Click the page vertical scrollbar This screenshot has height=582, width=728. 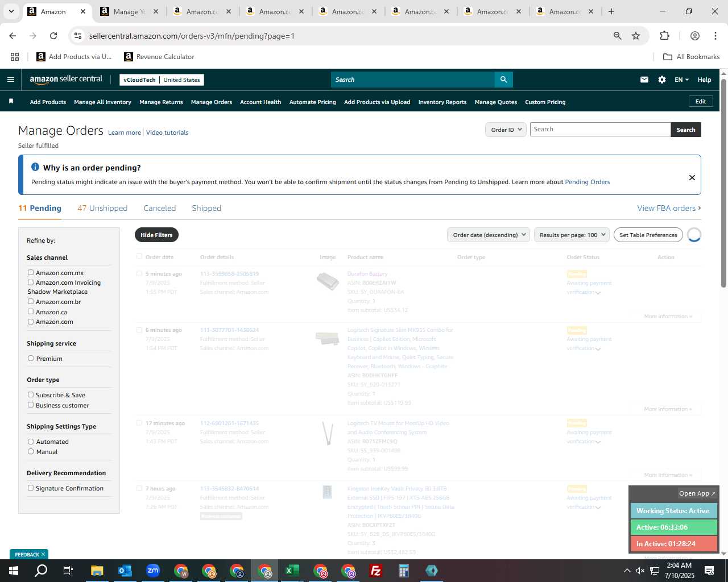(x=724, y=182)
